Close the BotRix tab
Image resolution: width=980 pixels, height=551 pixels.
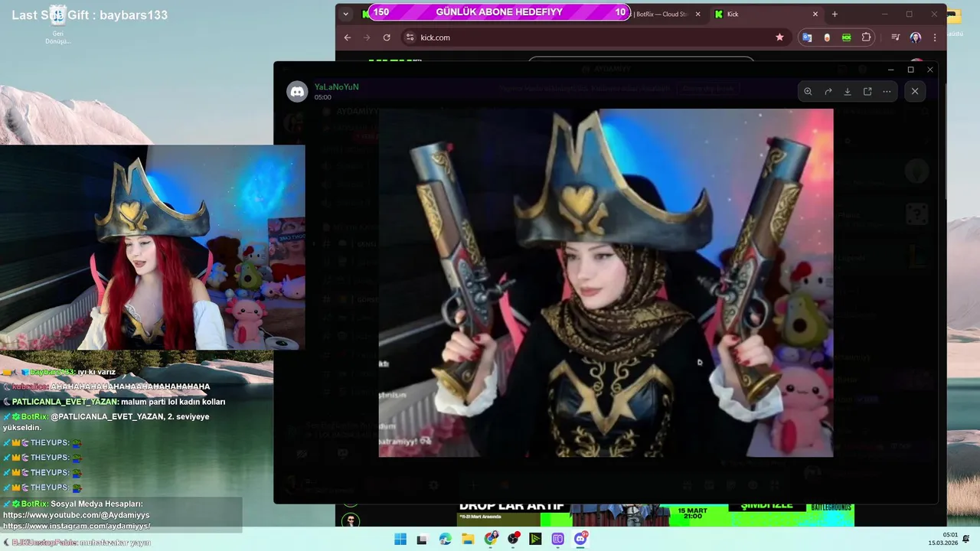tap(697, 14)
